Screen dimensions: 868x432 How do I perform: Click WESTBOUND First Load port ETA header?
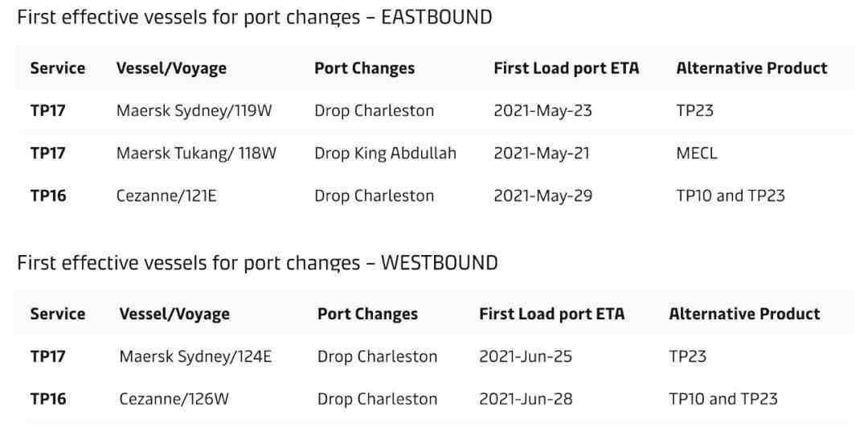[x=551, y=314]
